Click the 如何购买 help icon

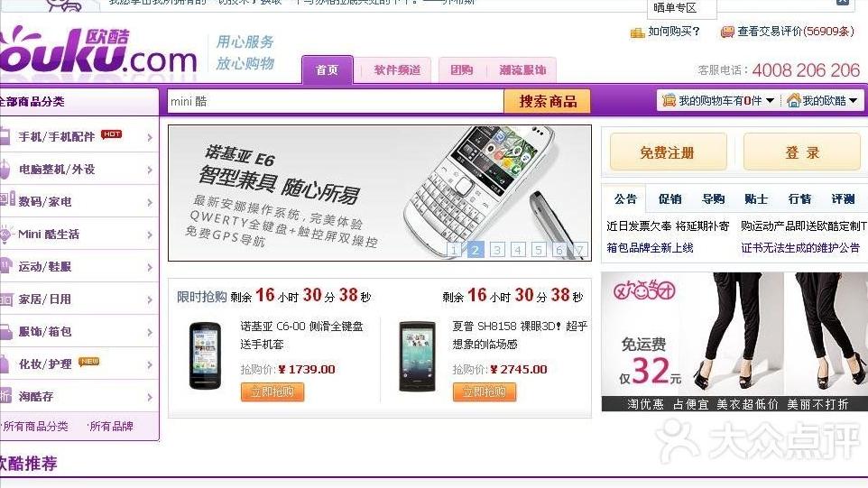[x=637, y=32]
